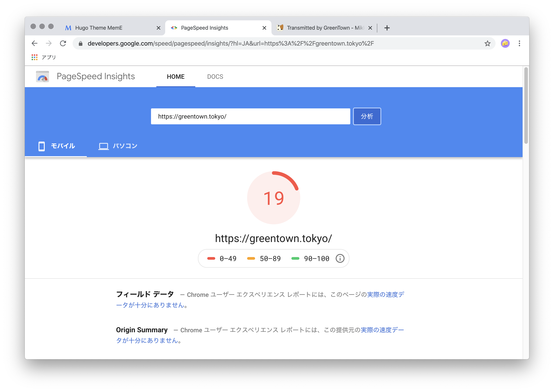This screenshot has width=554, height=392.
Task: Click the 分析 analyze button
Action: click(367, 116)
